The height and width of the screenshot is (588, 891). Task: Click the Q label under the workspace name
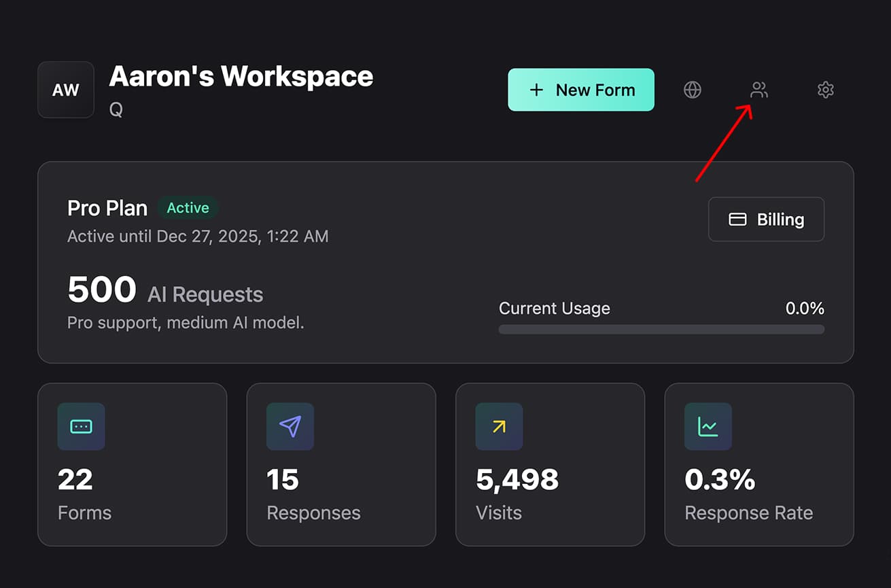116,109
